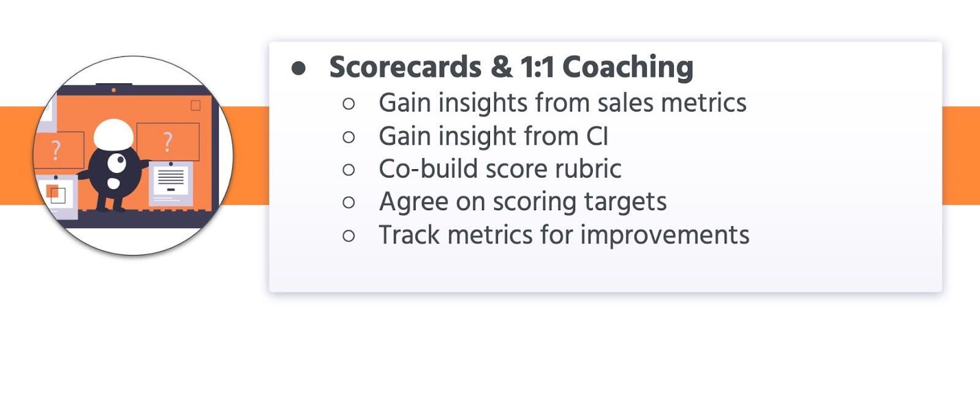Click hollow bullet next to sales metrics line
The image size is (980, 399).
pos(349,104)
